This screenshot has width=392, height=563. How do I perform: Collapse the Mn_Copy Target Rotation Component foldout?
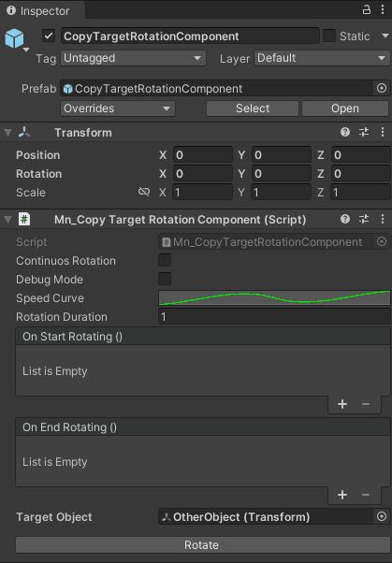(7, 220)
